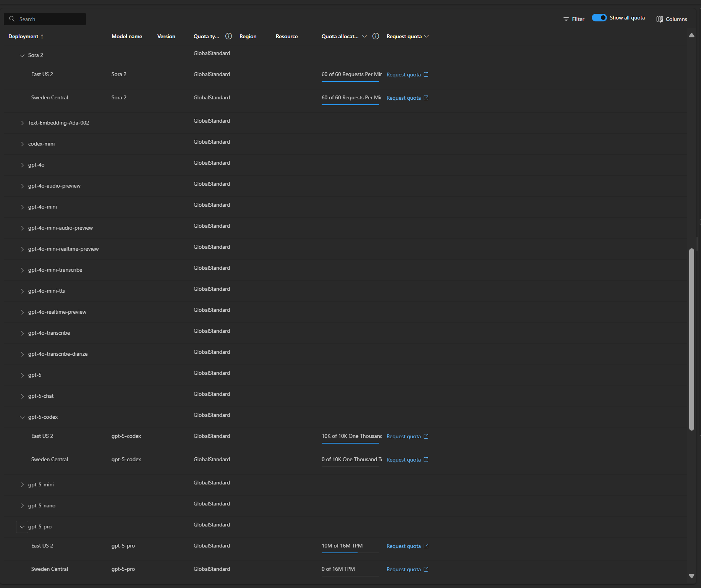Open external link icon for gpt-5-pro East US 2
This screenshot has width=701, height=588.
click(426, 546)
